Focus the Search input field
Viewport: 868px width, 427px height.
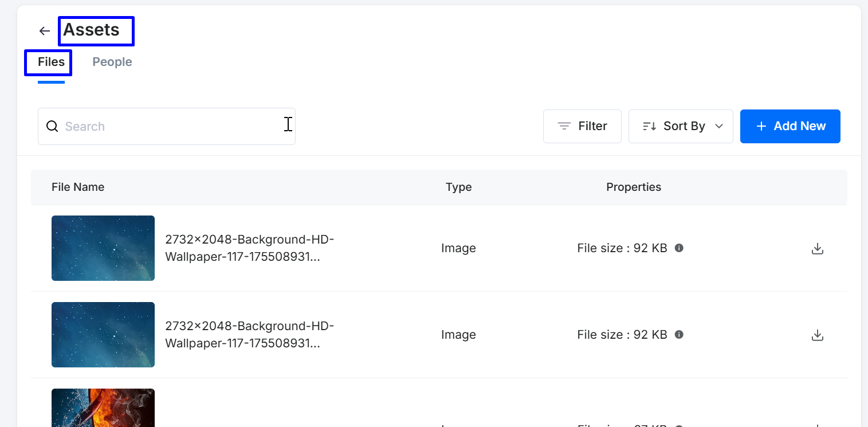click(172, 127)
